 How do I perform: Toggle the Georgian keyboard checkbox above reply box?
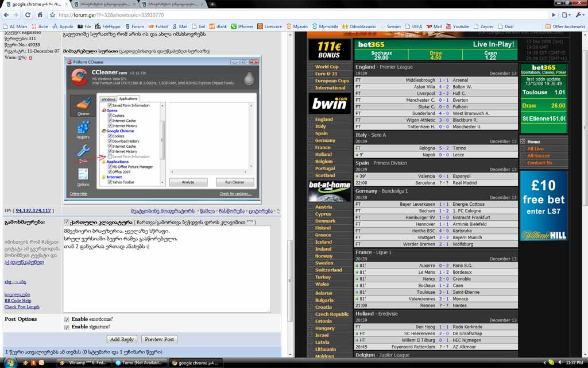[67, 222]
